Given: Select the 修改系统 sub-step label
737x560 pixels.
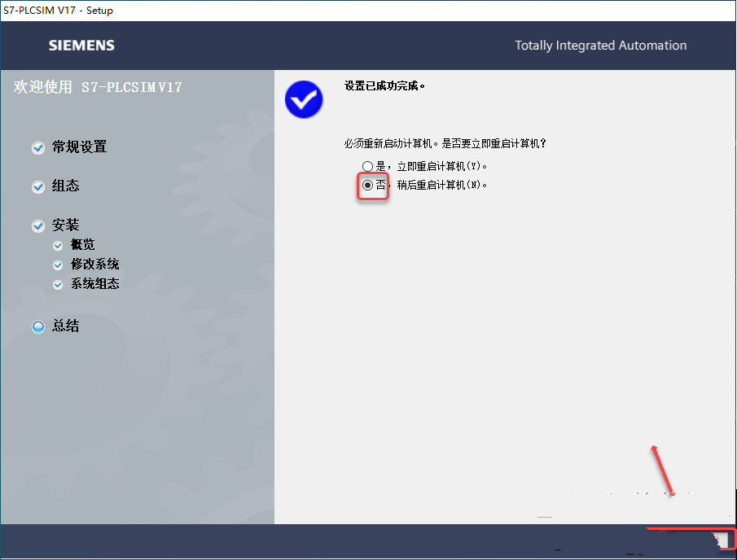Looking at the screenshot, I should pos(95,264).
